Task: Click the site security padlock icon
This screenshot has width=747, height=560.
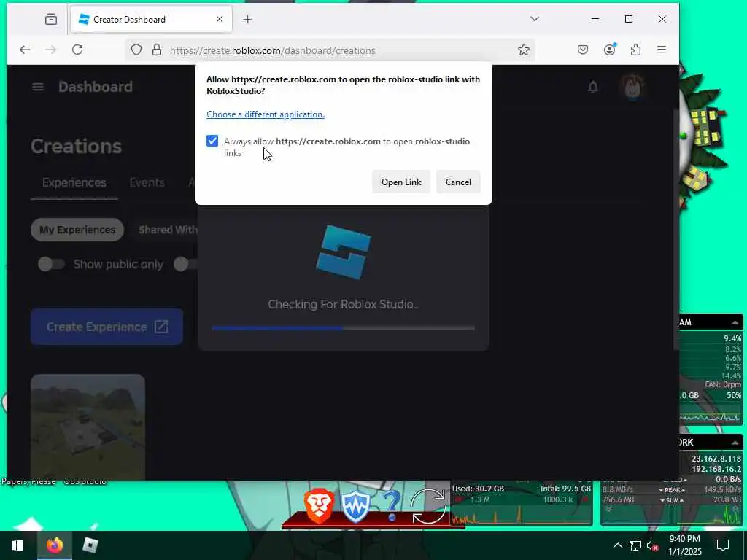Action: click(x=157, y=50)
